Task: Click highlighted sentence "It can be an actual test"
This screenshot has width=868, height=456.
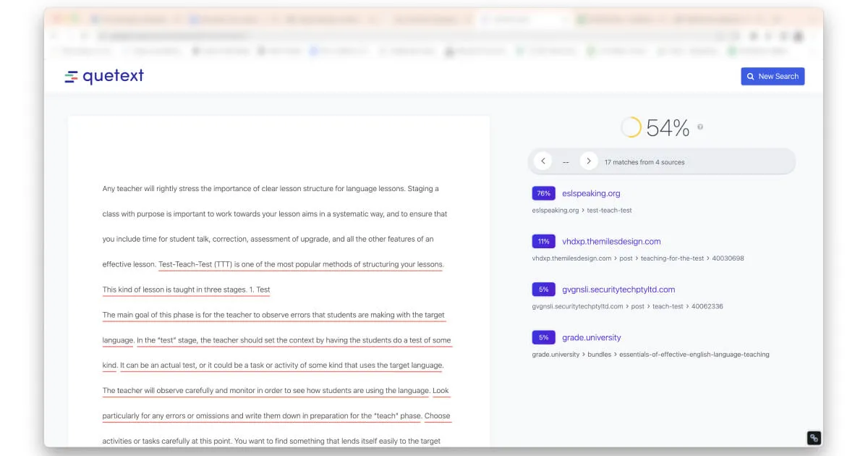Action: click(281, 366)
